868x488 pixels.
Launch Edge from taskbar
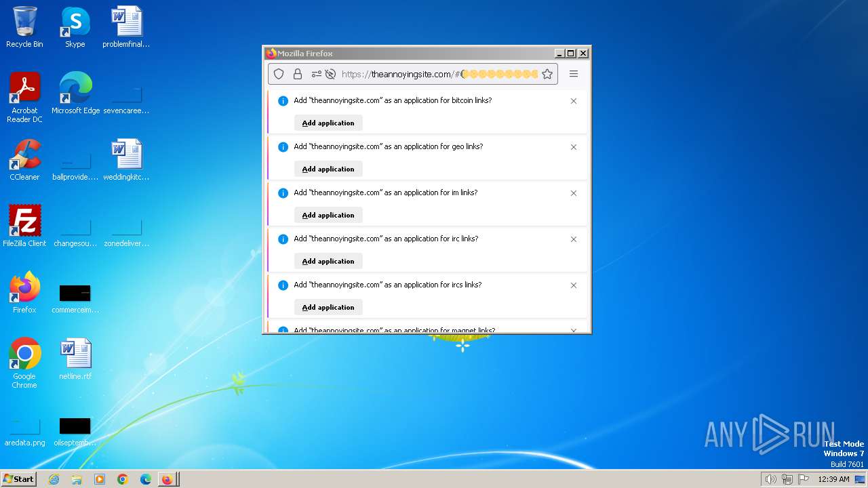click(x=146, y=479)
